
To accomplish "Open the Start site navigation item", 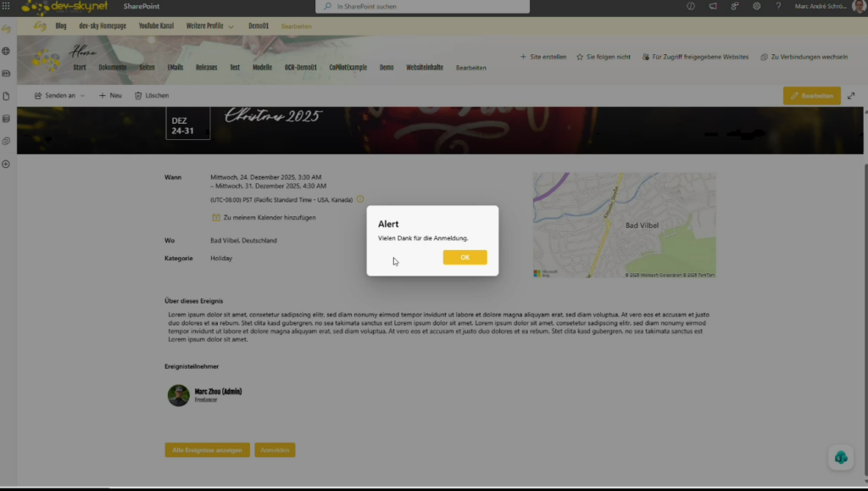I will pos(80,68).
